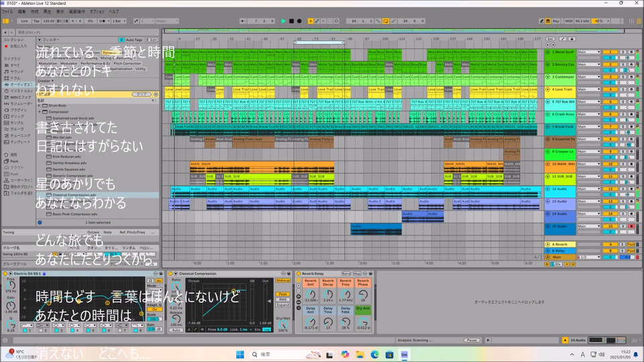Toggle the Auto Tags eye icon
This screenshot has height=362, width=644.
tap(121, 40)
